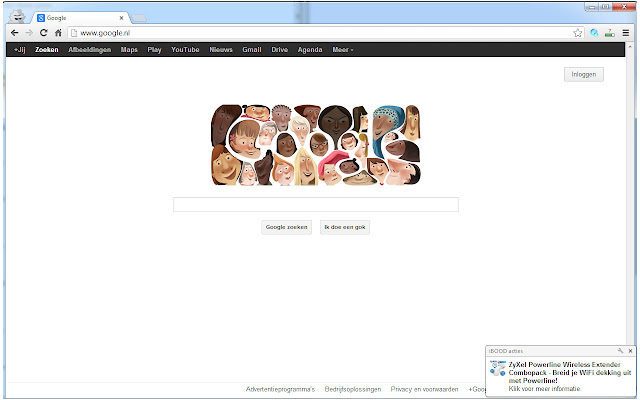Open the Chrome menu hamburger icon

tap(626, 33)
